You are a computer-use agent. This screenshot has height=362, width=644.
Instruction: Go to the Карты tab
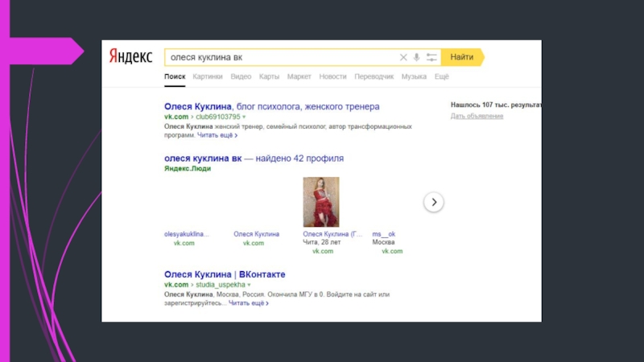[x=269, y=76]
